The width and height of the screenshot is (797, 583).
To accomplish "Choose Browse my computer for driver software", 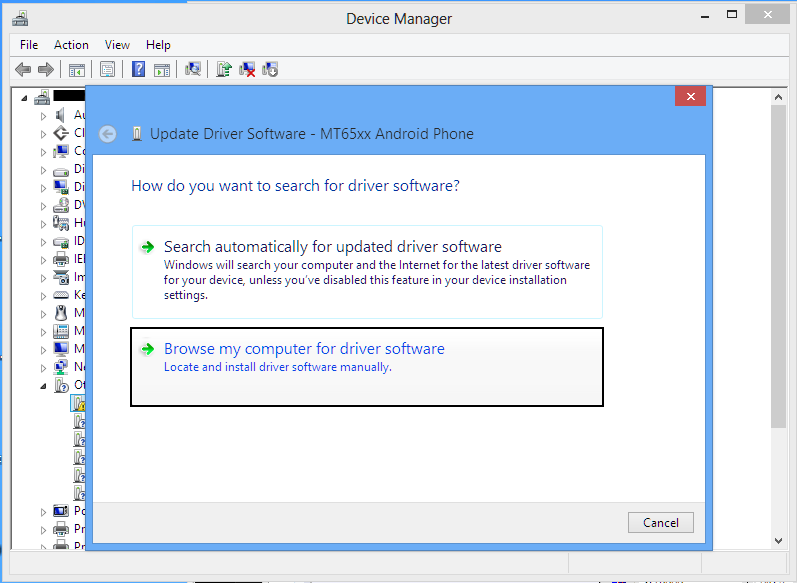I will (x=304, y=349).
